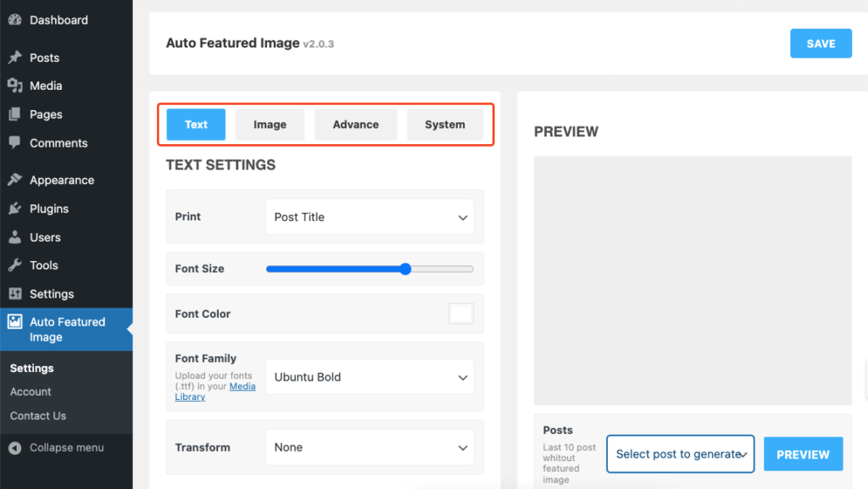This screenshot has height=489, width=868.
Task: Select Auto Featured Image menu entry
Action: click(66, 329)
